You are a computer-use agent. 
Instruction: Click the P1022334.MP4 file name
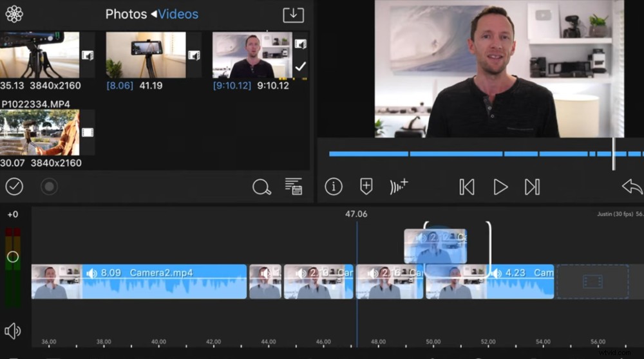[x=35, y=104]
